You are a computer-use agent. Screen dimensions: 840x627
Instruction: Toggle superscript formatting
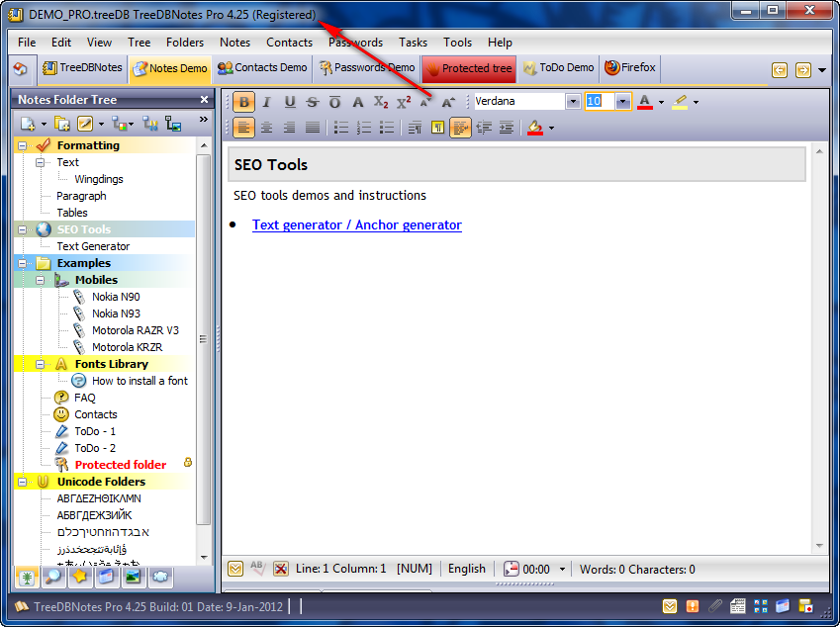coord(404,102)
